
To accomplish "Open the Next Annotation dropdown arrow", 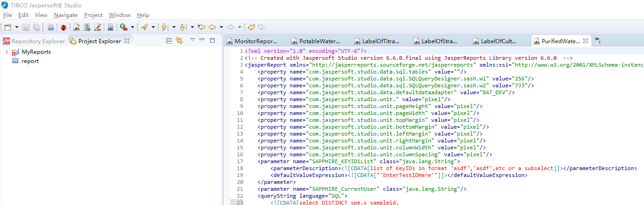I will (174, 27).
